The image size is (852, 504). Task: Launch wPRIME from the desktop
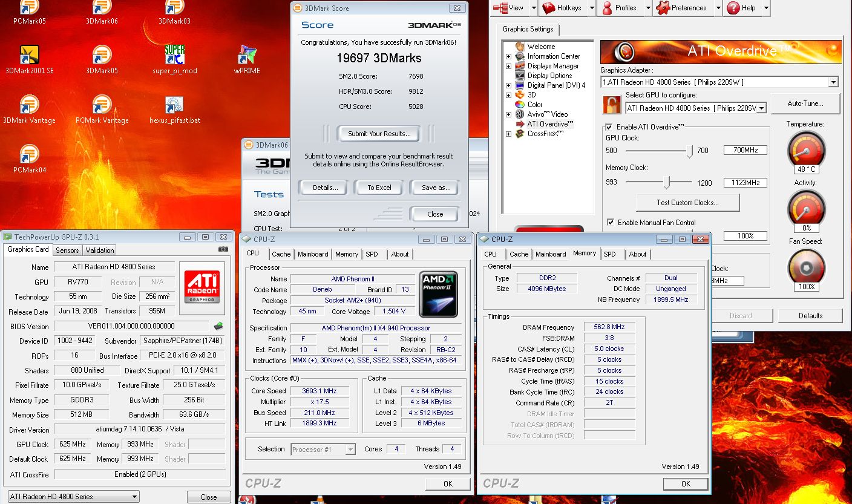(247, 59)
